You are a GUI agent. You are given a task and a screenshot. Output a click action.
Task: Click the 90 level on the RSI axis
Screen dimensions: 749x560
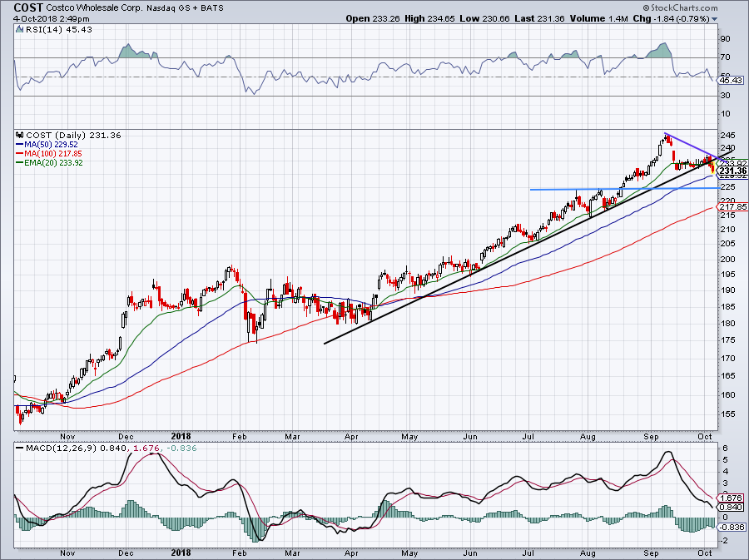click(x=725, y=38)
